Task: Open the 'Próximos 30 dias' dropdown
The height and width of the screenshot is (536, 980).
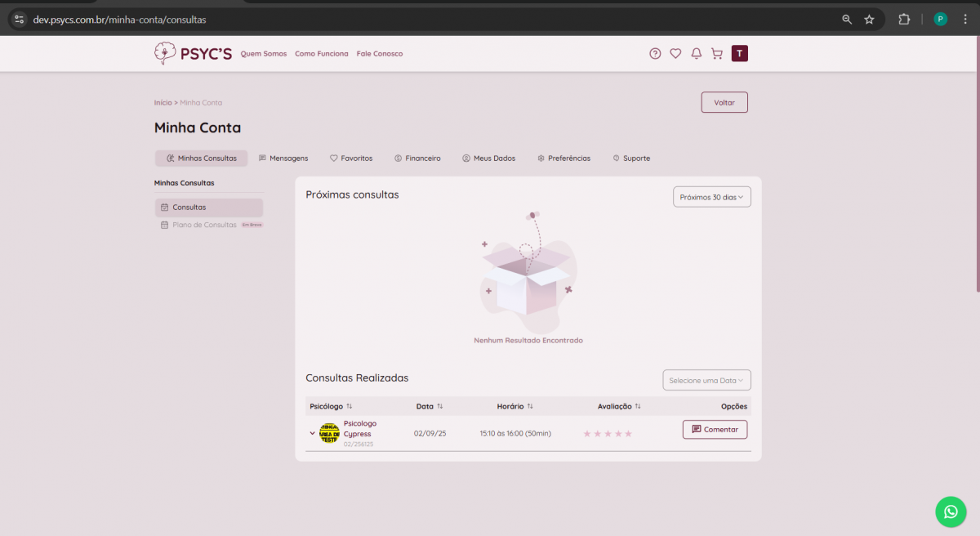Action: click(x=711, y=197)
